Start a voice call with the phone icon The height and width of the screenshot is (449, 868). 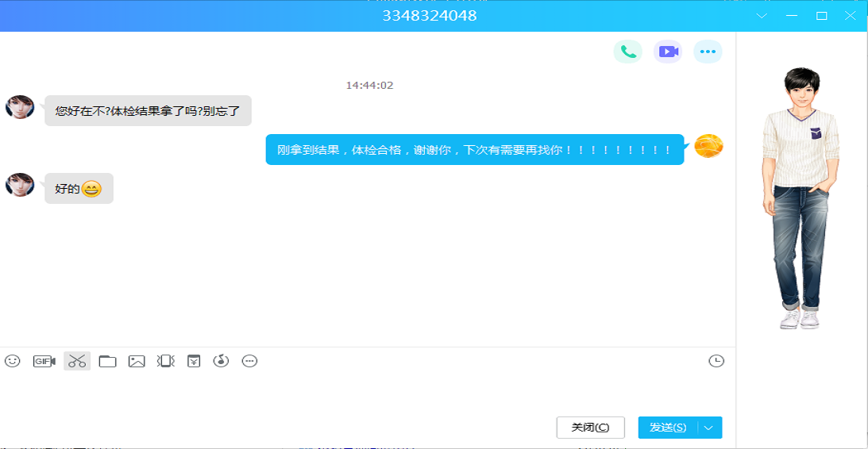(627, 52)
